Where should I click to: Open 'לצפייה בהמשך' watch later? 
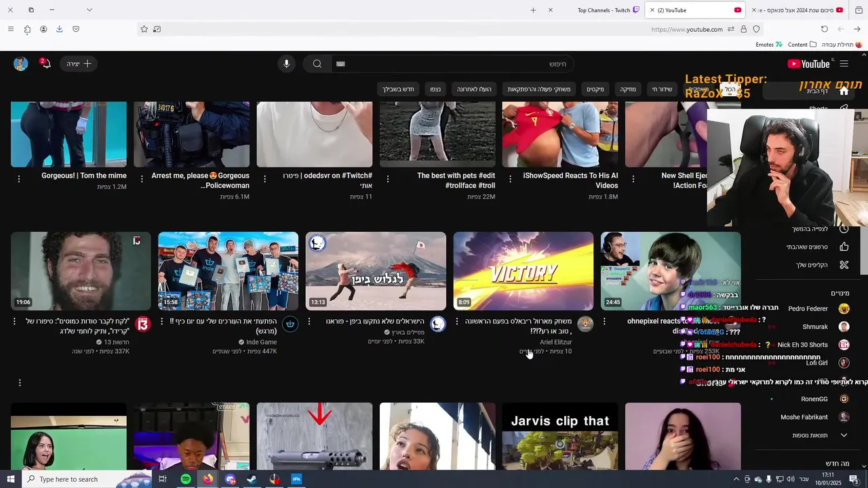810,229
